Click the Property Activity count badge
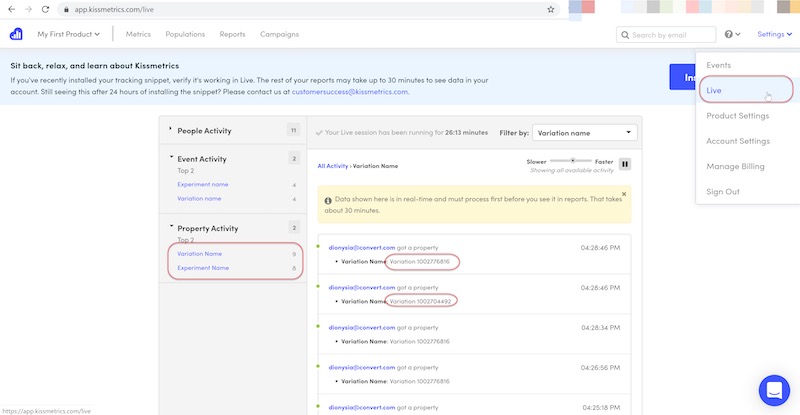The width and height of the screenshot is (800, 415). (294, 228)
